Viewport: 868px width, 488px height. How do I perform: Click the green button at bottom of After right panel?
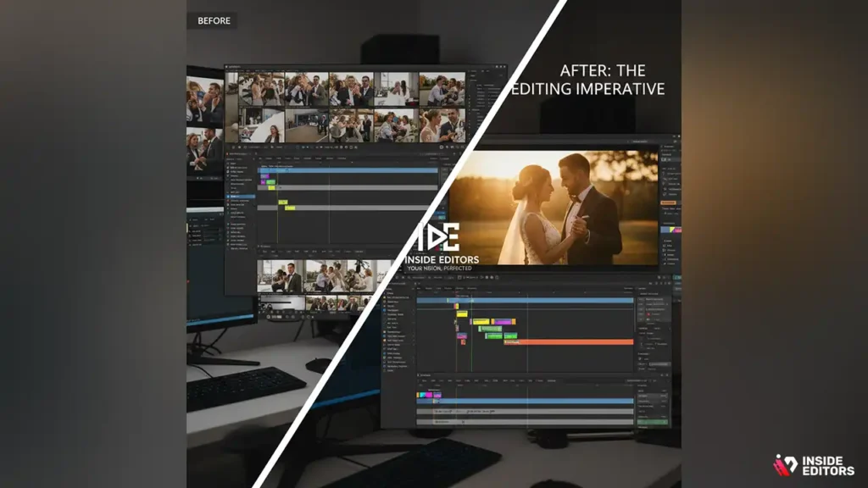pos(652,422)
